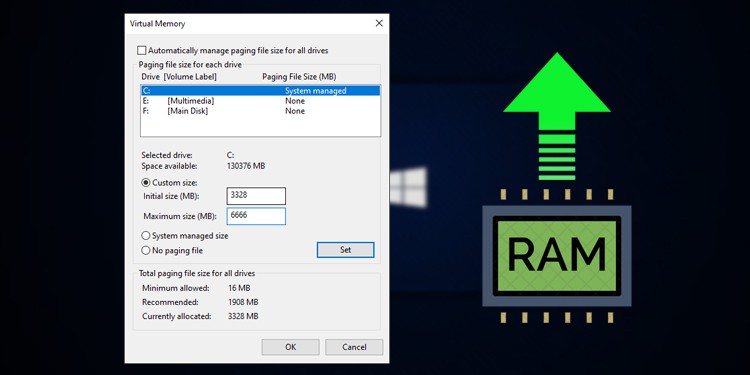This screenshot has height=375, width=750.
Task: Focus the Initial size (MB) field
Action: click(x=256, y=196)
